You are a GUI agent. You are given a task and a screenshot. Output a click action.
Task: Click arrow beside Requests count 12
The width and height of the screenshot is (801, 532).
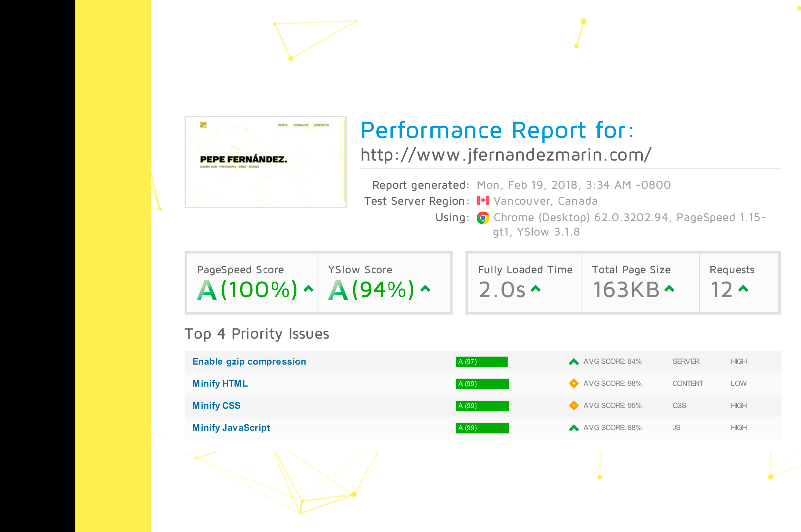pos(743,289)
